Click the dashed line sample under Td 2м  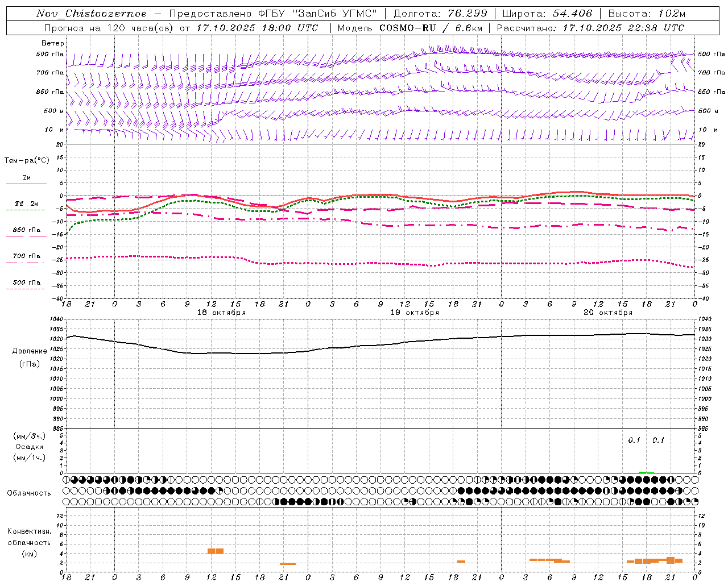[25, 210]
